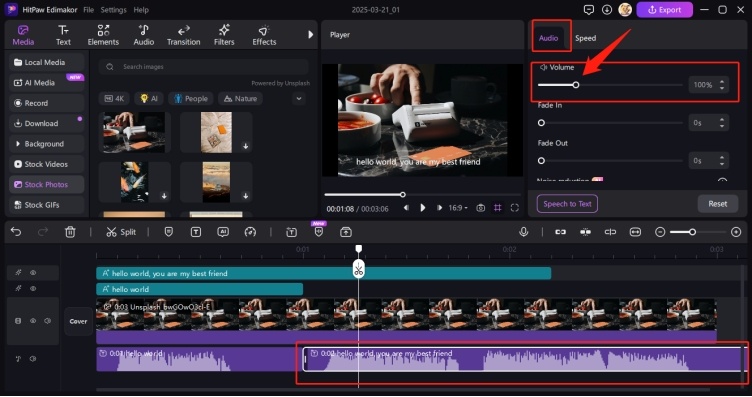This screenshot has width=752, height=397.
Task: Open the Media tab
Action: pyautogui.click(x=23, y=35)
